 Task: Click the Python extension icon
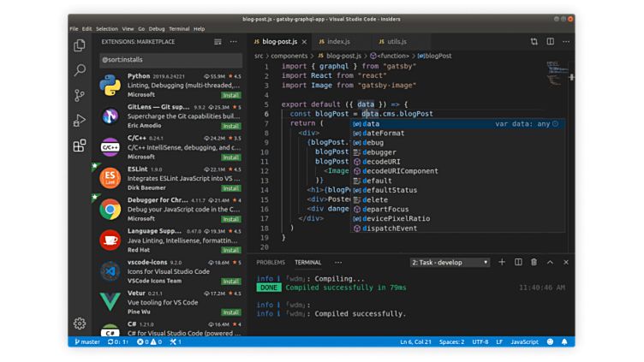[x=110, y=85]
